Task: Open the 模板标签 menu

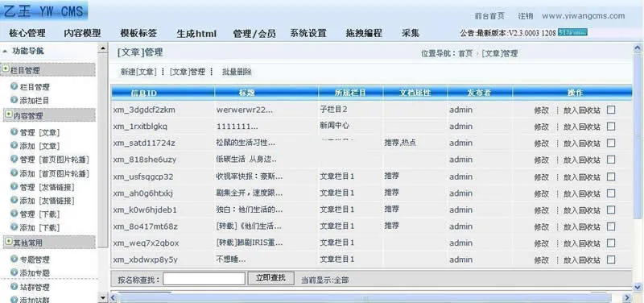Action: (138, 33)
